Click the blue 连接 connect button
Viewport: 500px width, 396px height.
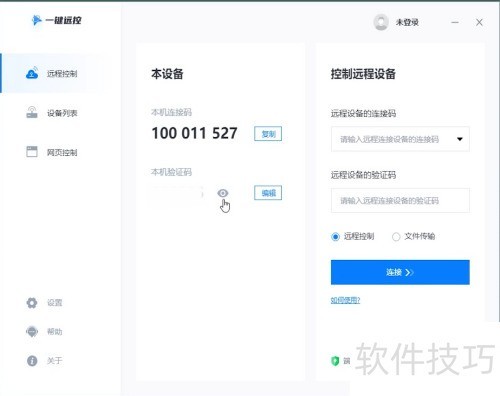pyautogui.click(x=400, y=272)
